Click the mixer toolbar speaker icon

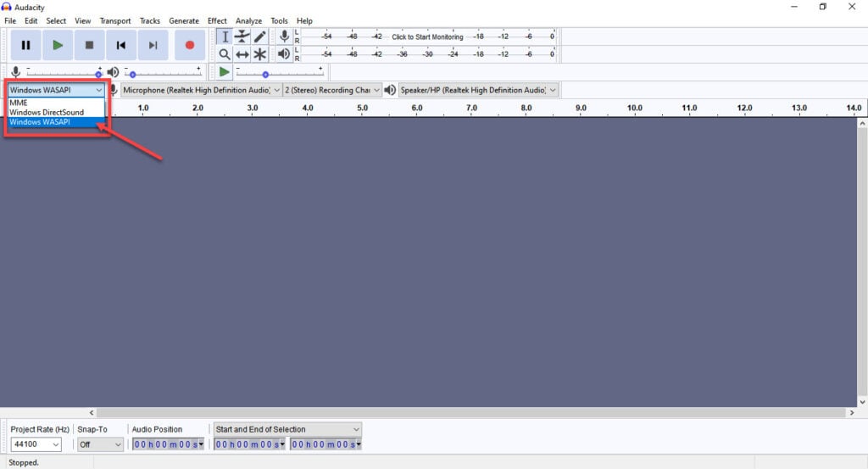tap(113, 72)
